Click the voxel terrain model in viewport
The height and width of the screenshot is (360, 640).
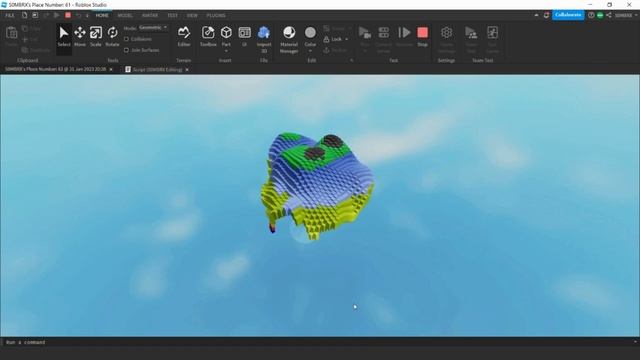coord(317,186)
